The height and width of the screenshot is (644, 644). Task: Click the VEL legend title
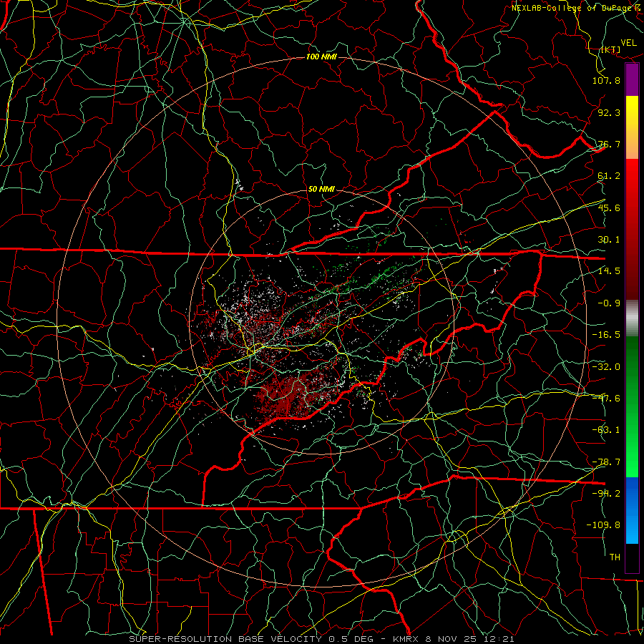click(628, 43)
